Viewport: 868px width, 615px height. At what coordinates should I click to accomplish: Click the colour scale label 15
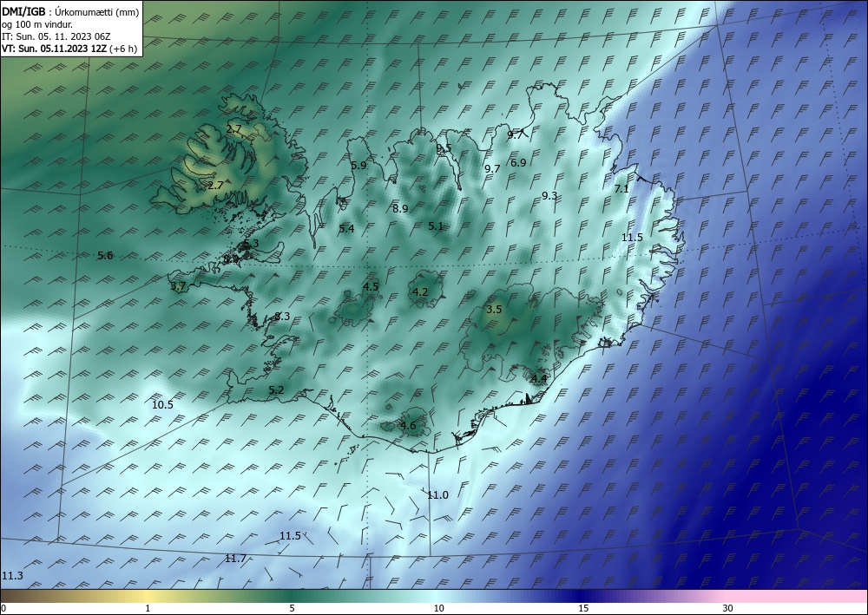pyautogui.click(x=583, y=609)
